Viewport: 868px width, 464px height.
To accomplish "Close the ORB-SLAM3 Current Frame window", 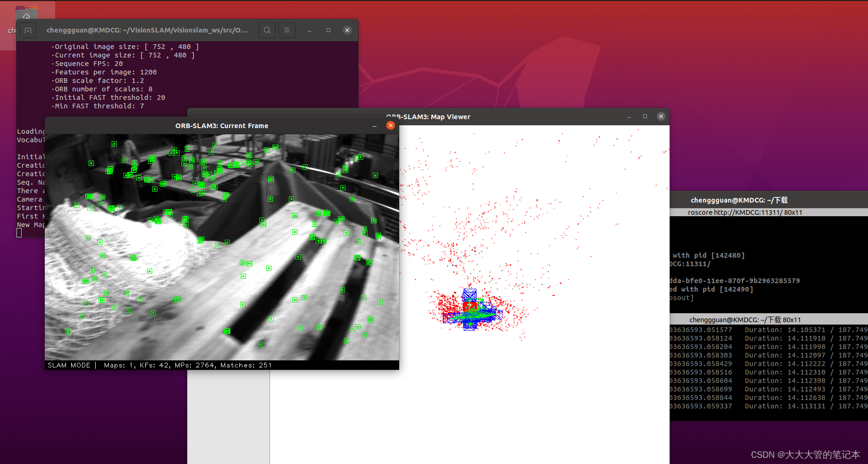I will [391, 125].
